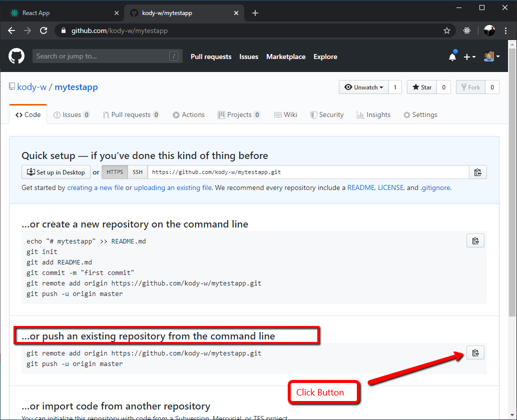Switch clone protocol to SSH
The width and height of the screenshot is (517, 420).
[138, 172]
